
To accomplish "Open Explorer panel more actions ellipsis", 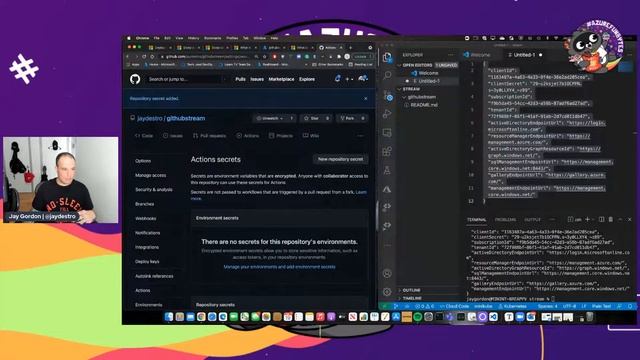I will (x=451, y=55).
